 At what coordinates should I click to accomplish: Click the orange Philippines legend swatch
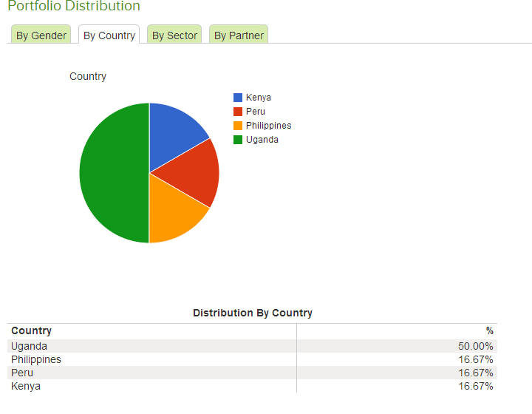click(238, 126)
